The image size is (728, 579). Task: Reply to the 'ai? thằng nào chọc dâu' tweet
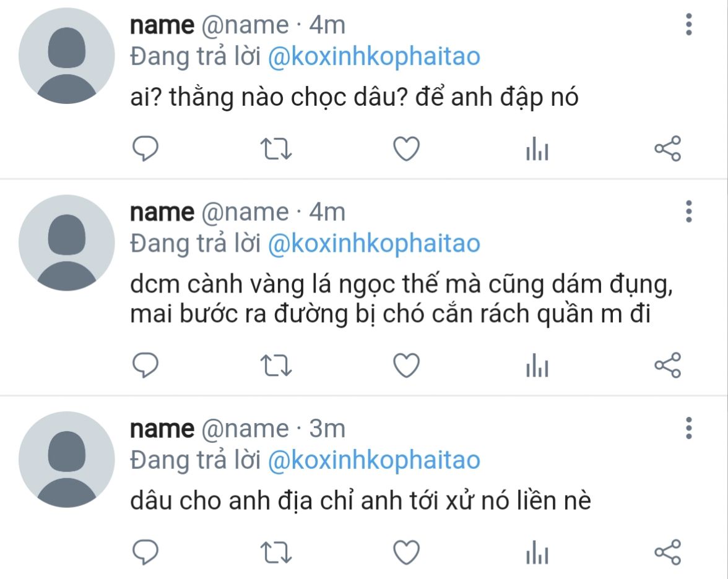(145, 148)
